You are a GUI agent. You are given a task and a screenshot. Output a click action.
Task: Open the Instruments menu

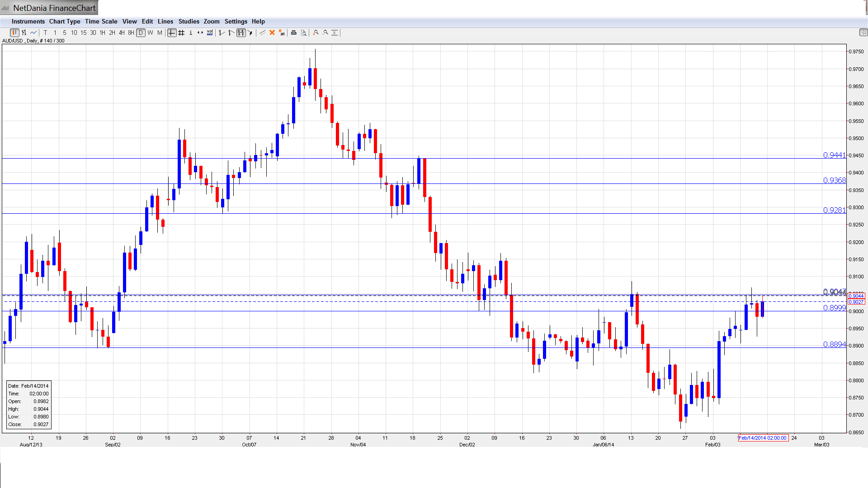click(28, 21)
